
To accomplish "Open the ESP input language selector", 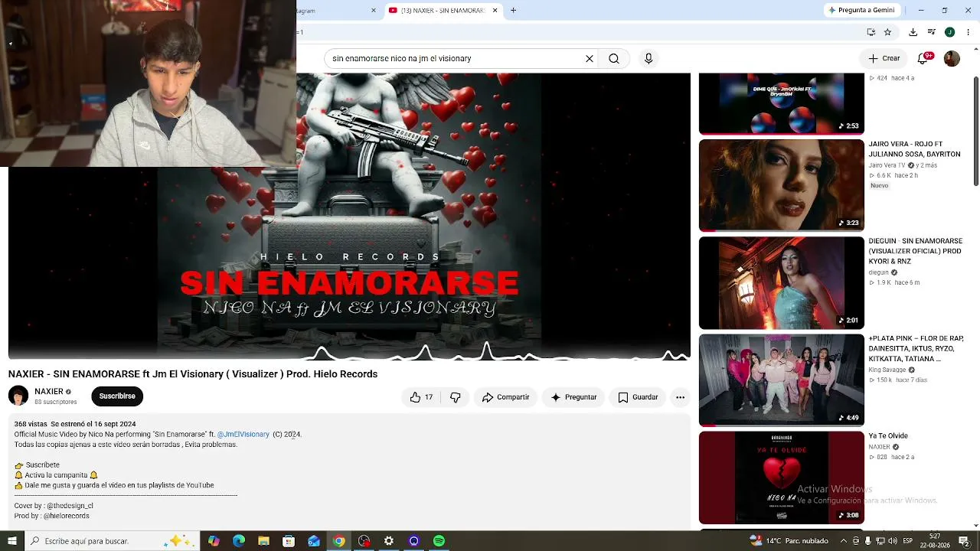I will 908,541.
